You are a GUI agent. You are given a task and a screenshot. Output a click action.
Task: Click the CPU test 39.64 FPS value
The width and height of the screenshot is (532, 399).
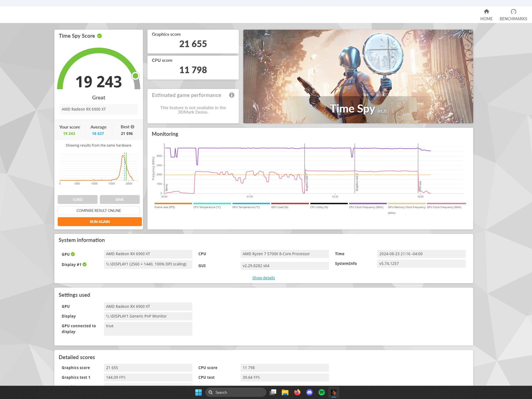[284, 377]
